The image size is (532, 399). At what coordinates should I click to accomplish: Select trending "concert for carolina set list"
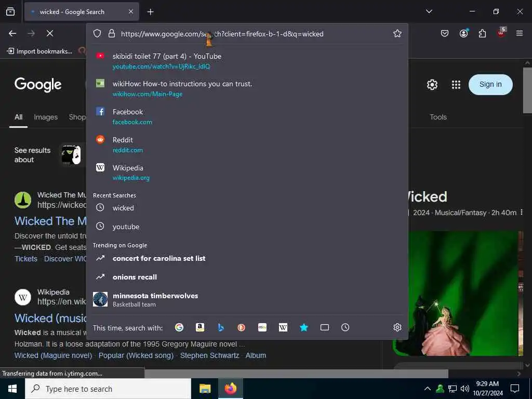(x=247, y=258)
